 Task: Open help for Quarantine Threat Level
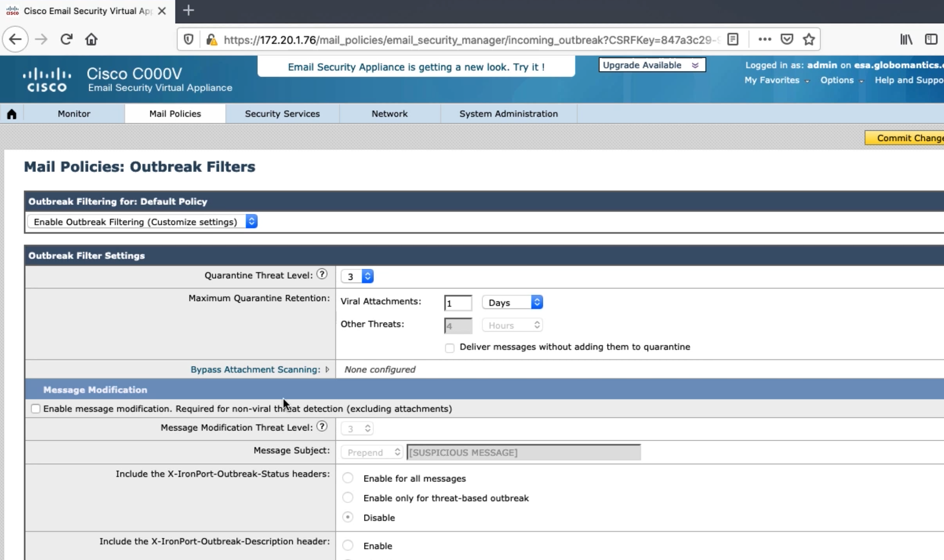322,275
